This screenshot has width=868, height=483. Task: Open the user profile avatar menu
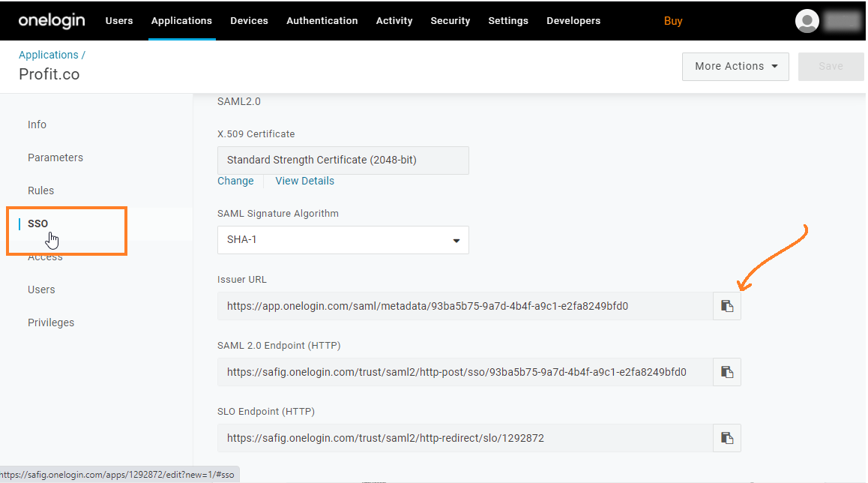(807, 21)
